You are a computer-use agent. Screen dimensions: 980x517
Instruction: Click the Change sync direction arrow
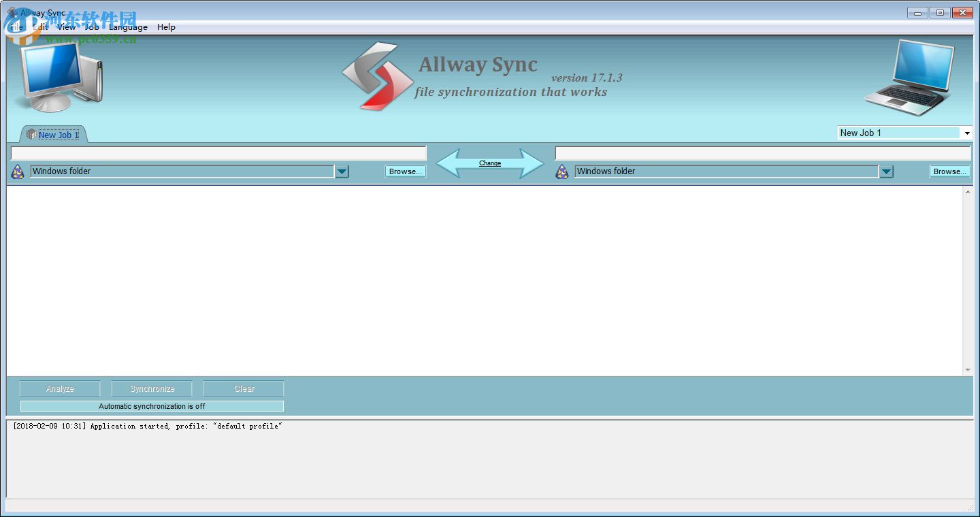click(x=490, y=163)
